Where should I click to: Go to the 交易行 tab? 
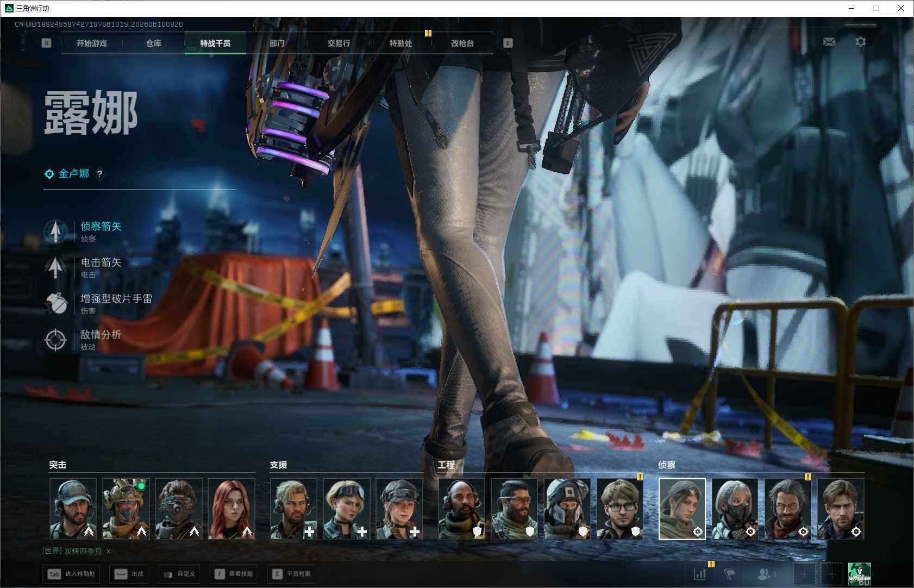click(x=339, y=43)
